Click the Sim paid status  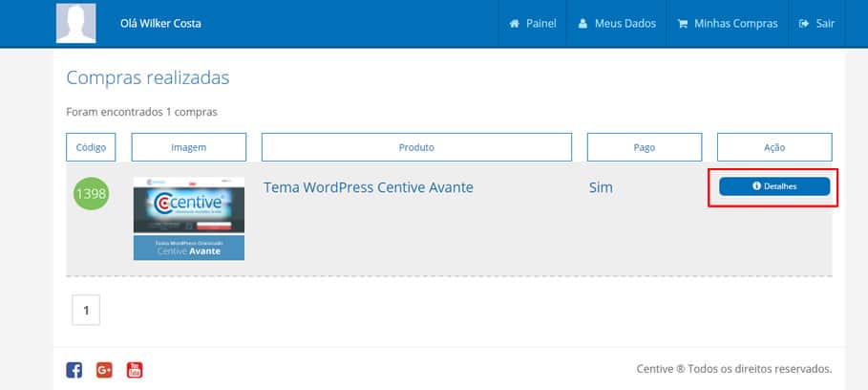(x=601, y=187)
